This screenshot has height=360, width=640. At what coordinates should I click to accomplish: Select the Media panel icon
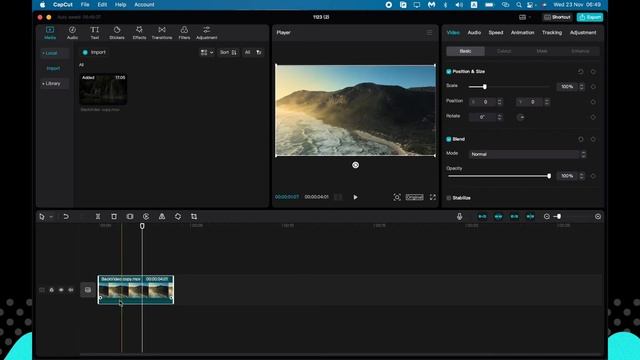pyautogui.click(x=50, y=33)
